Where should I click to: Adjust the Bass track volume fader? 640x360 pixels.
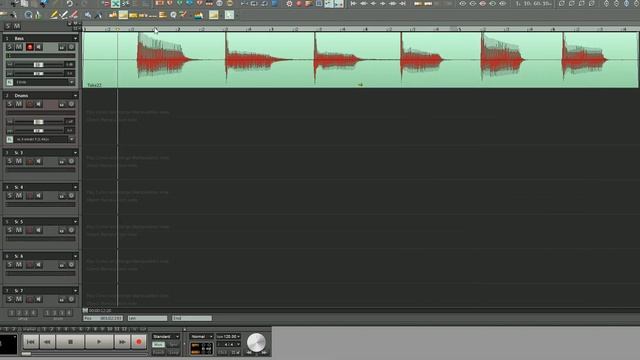click(x=38, y=65)
